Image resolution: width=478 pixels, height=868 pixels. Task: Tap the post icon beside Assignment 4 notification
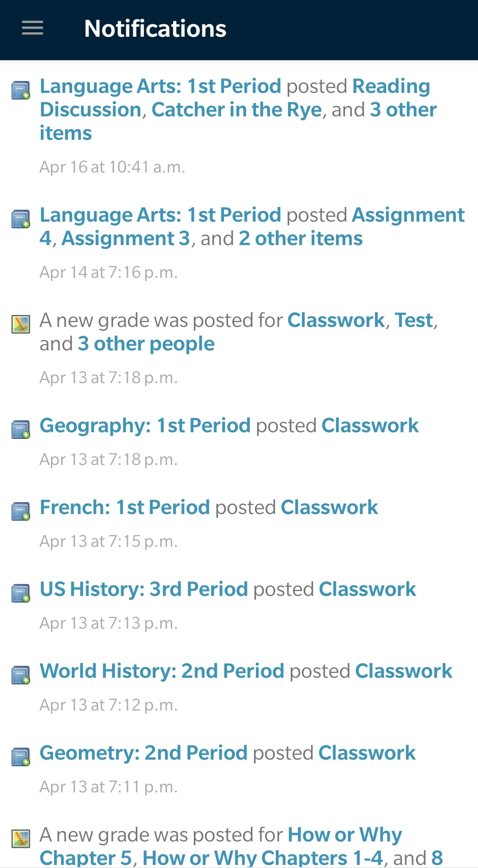[21, 219]
